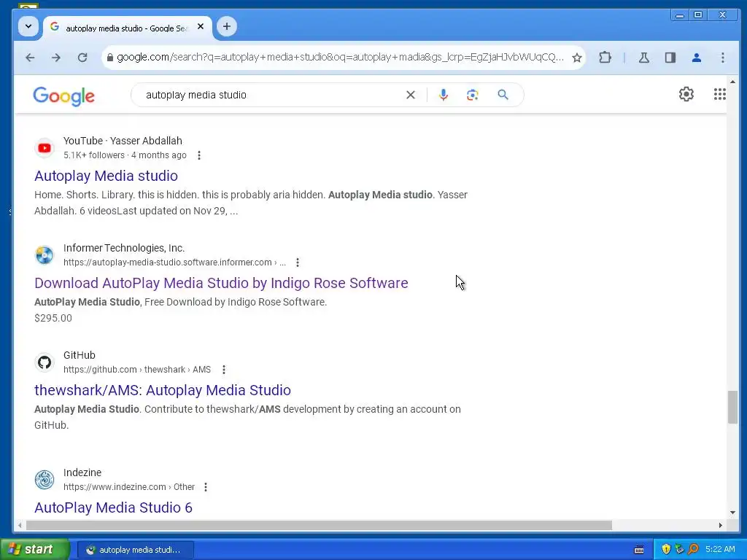
Task: Open the Chrome profile avatar
Action: coord(697,58)
